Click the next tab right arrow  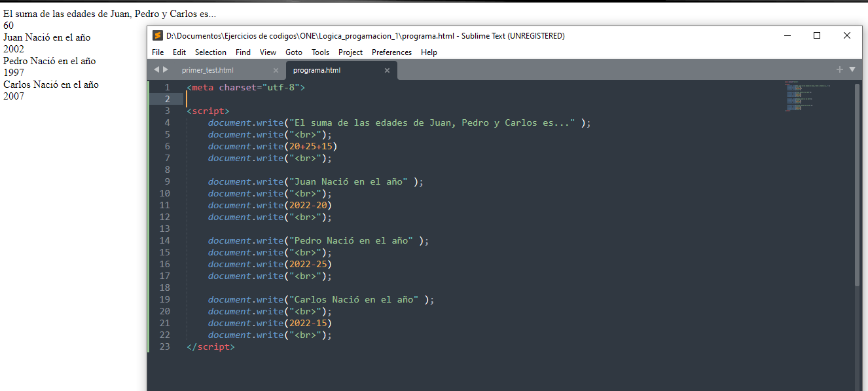[x=166, y=69]
